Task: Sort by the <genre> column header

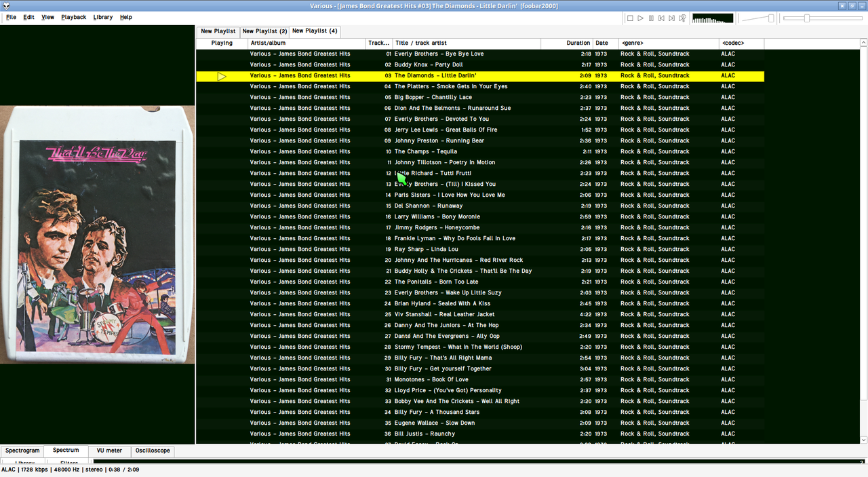Action: (669, 43)
